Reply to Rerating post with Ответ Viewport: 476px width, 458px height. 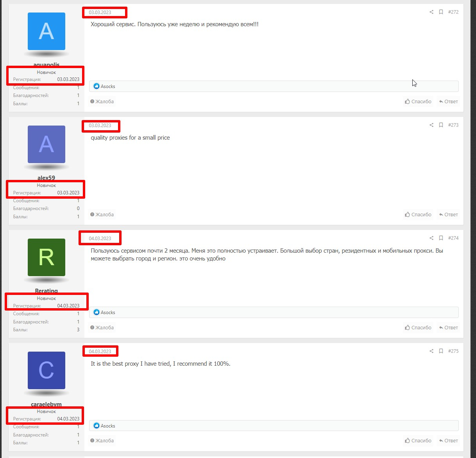(448, 328)
